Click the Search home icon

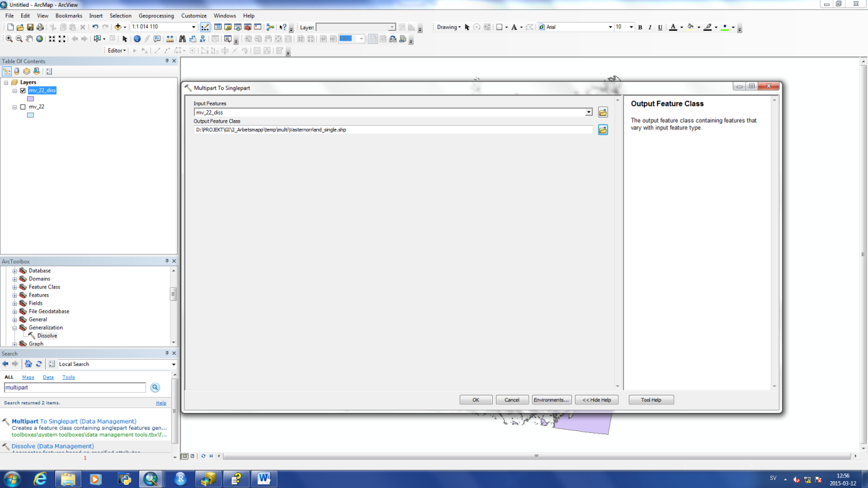click(x=28, y=364)
